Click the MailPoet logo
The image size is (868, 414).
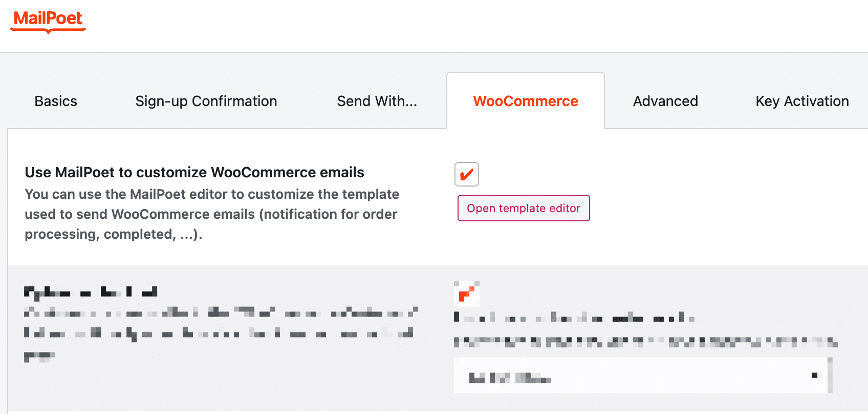pyautogui.click(x=48, y=20)
